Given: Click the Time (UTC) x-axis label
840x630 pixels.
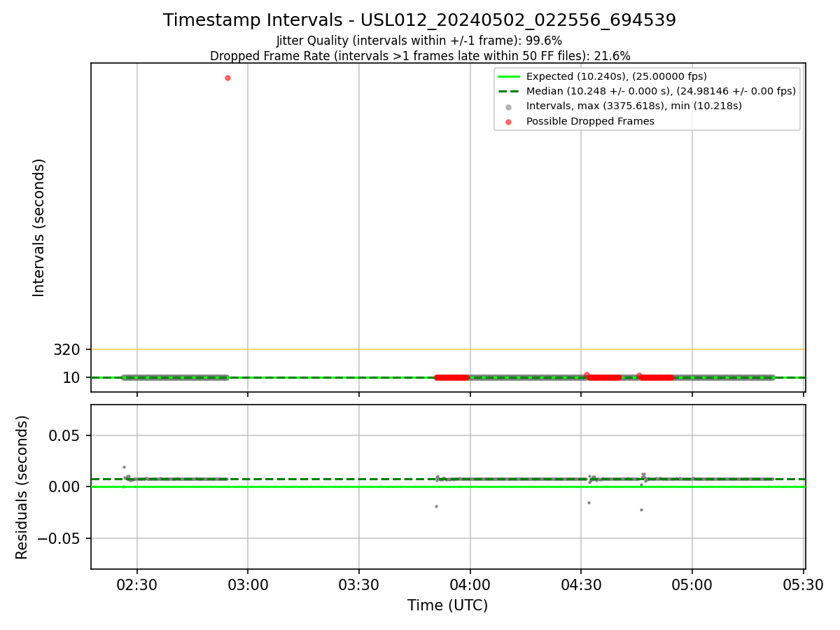Looking at the screenshot, I should (x=448, y=605).
